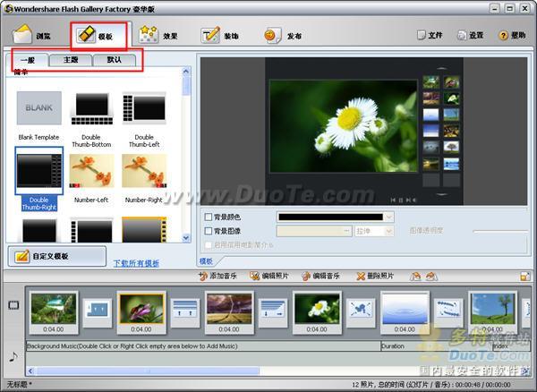Click the template list scroll-up arrow
This screenshot has width=537, height=392.
click(x=186, y=72)
